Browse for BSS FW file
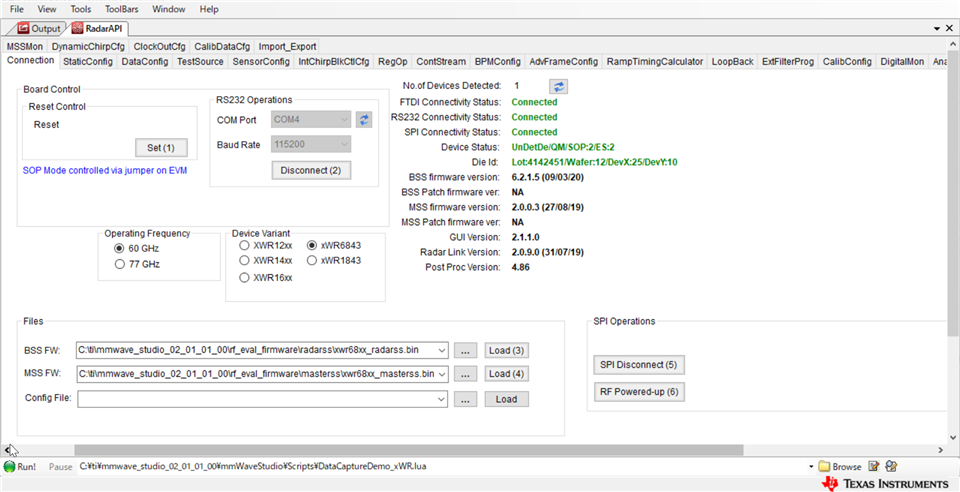 pos(465,350)
